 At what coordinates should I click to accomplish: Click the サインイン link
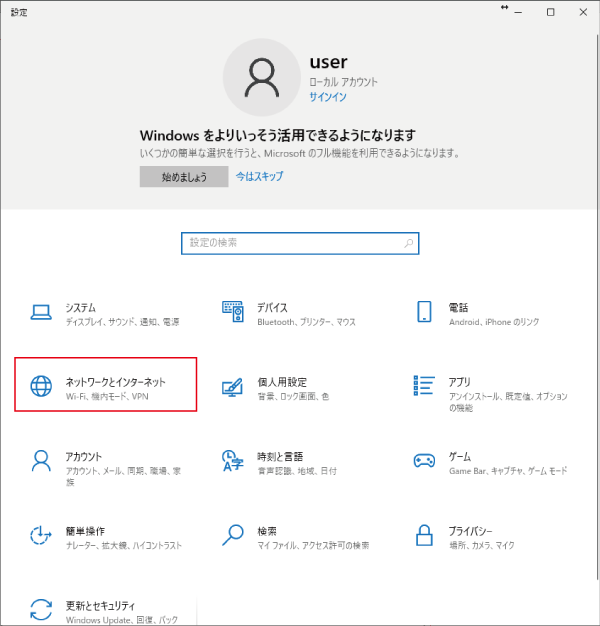(328, 97)
